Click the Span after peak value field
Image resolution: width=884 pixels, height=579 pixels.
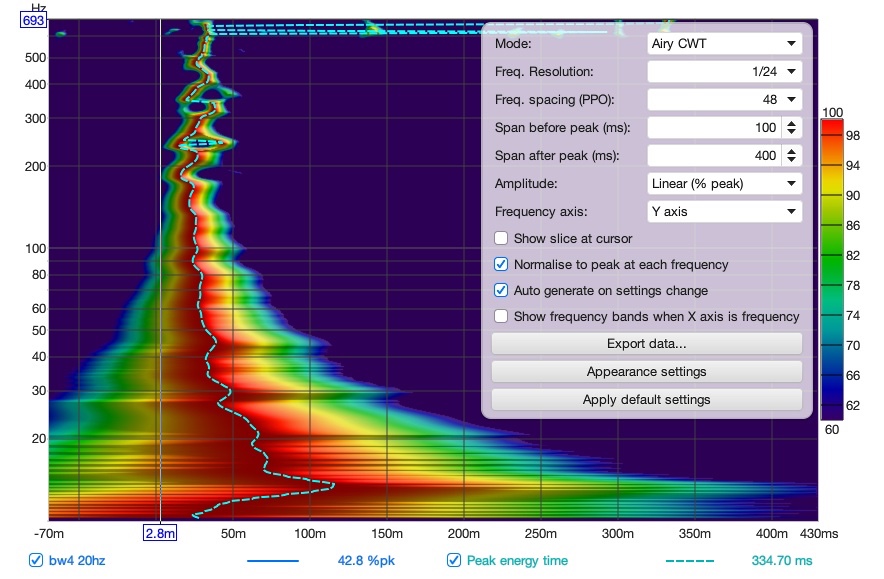tap(714, 156)
